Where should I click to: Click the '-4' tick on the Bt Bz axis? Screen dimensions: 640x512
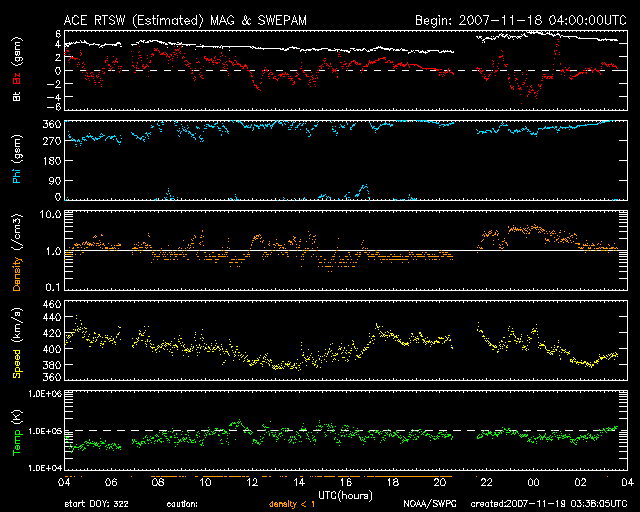55,97
